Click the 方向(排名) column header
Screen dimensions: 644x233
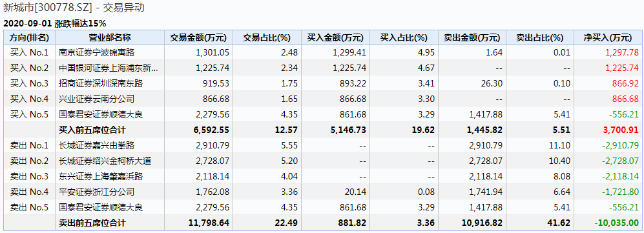[29, 38]
